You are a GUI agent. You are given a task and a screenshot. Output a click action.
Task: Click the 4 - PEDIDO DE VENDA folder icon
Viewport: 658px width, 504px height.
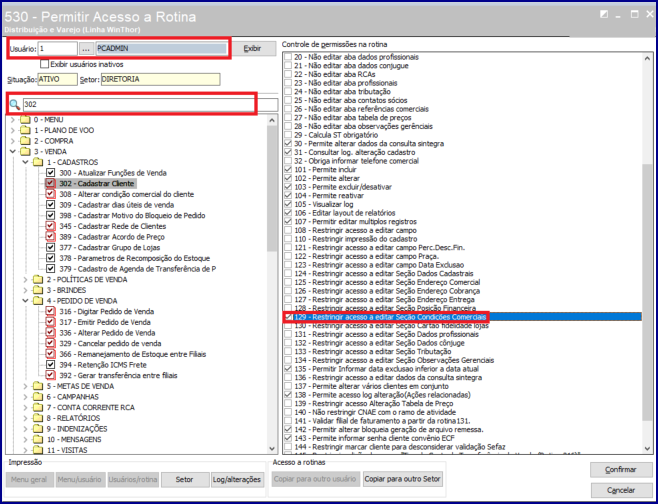tap(38, 301)
